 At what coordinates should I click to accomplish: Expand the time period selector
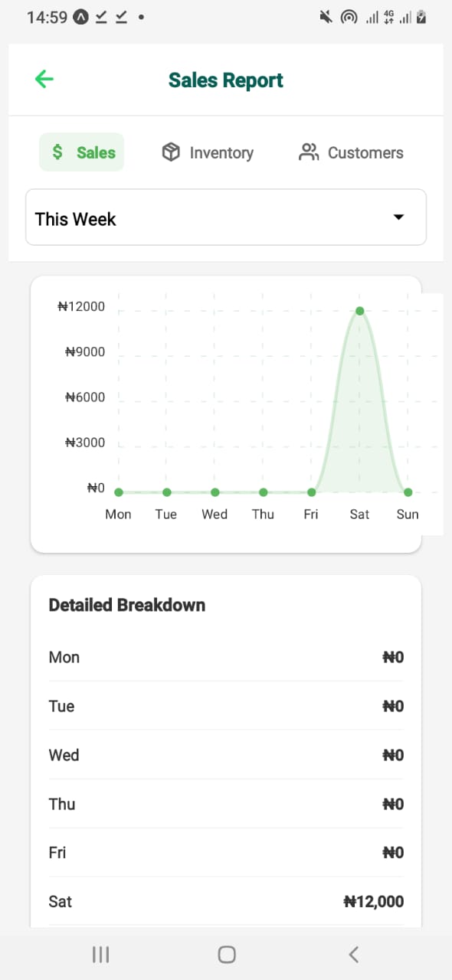pyautogui.click(x=226, y=217)
